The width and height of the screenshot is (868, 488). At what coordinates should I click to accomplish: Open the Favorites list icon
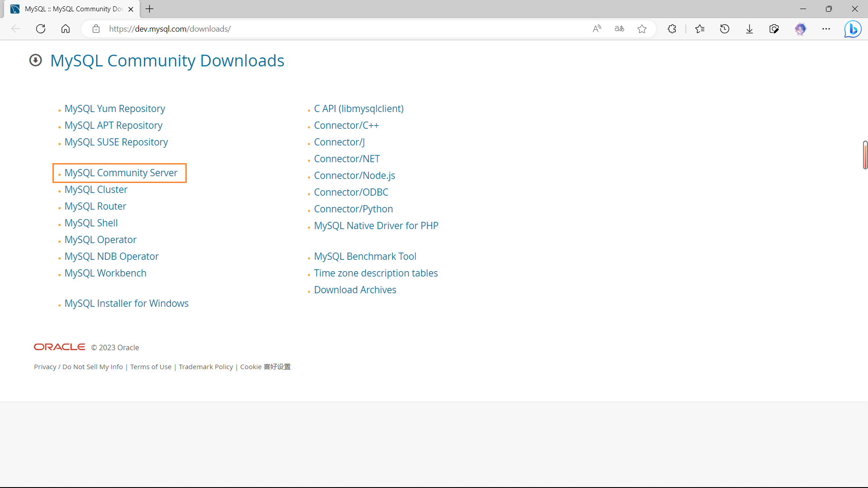click(700, 28)
